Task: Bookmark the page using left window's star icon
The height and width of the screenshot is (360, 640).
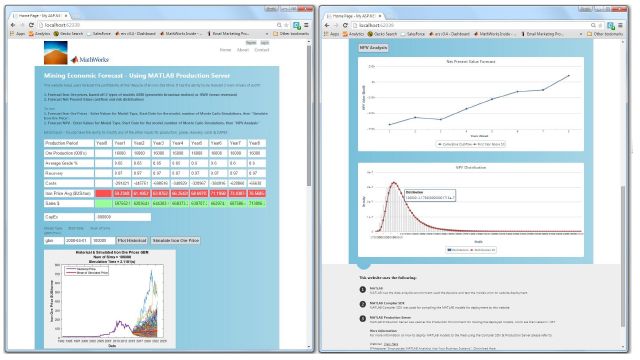Action: coord(286,25)
